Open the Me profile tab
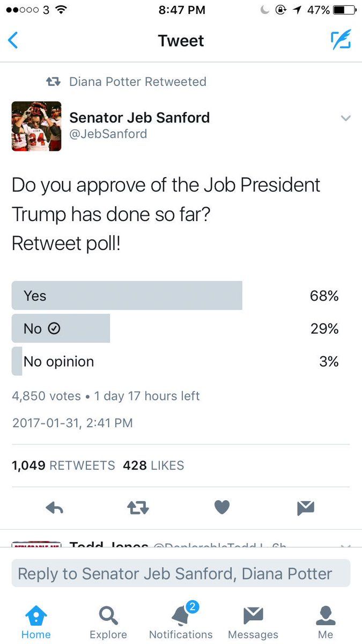362x644 pixels. click(326, 623)
